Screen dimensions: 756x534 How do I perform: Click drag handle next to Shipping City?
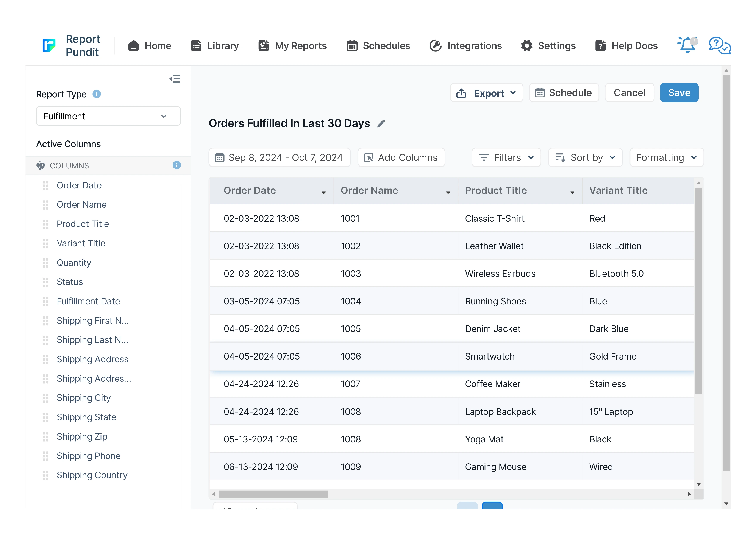pyautogui.click(x=46, y=398)
